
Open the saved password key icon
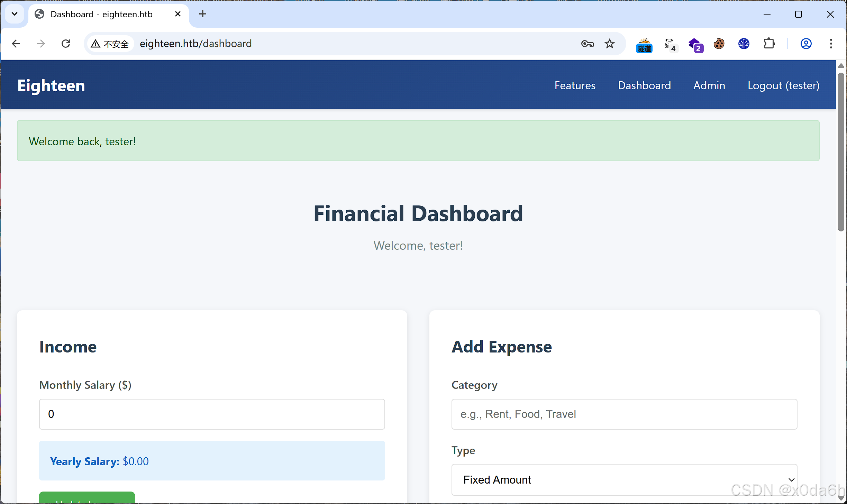587,44
